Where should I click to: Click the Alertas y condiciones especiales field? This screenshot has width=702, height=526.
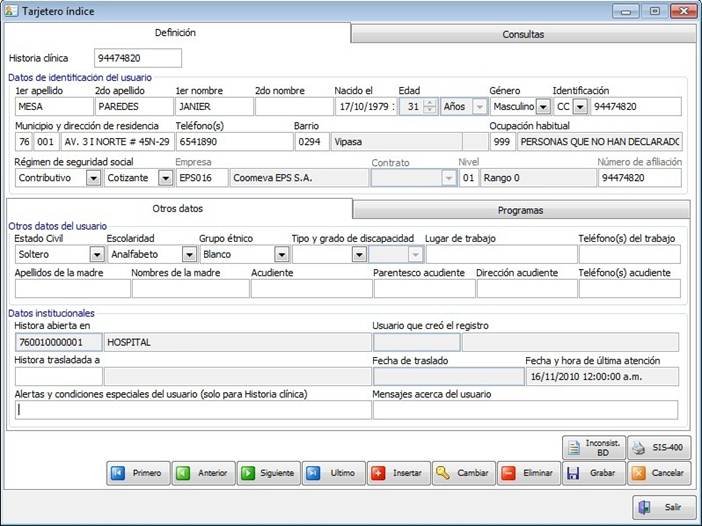[x=193, y=410]
